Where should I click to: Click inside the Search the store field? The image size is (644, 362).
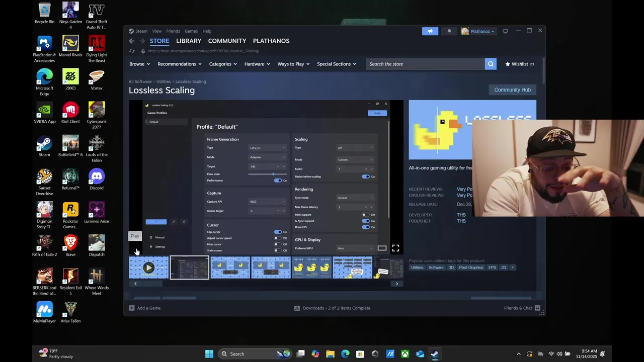[425, 64]
